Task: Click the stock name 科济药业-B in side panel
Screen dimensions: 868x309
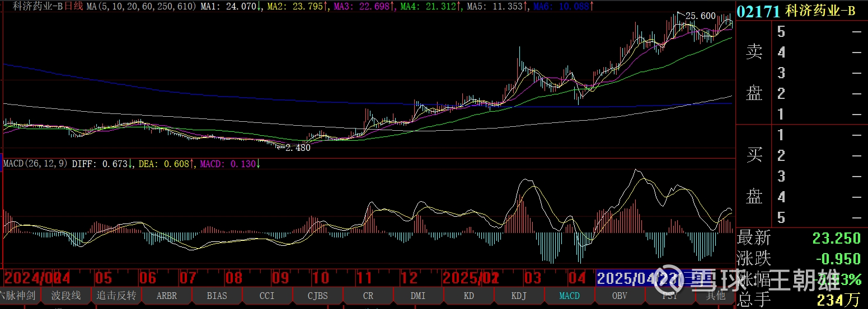Action: (820, 12)
